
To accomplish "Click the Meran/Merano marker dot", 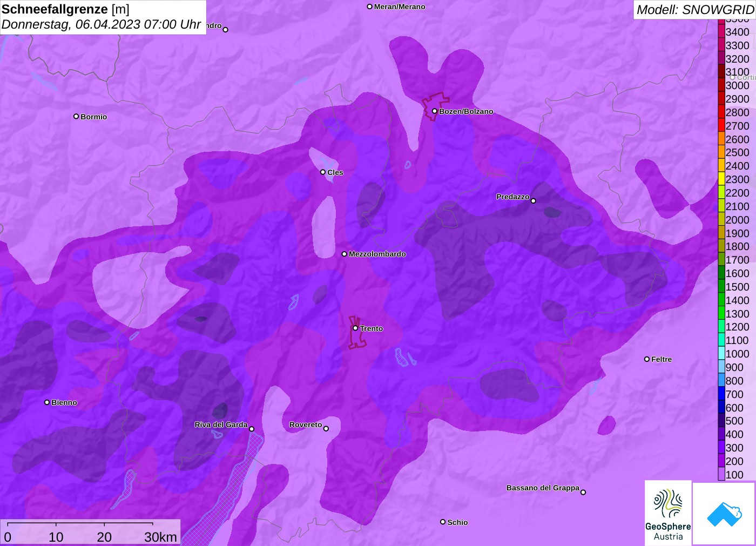I will [370, 6].
